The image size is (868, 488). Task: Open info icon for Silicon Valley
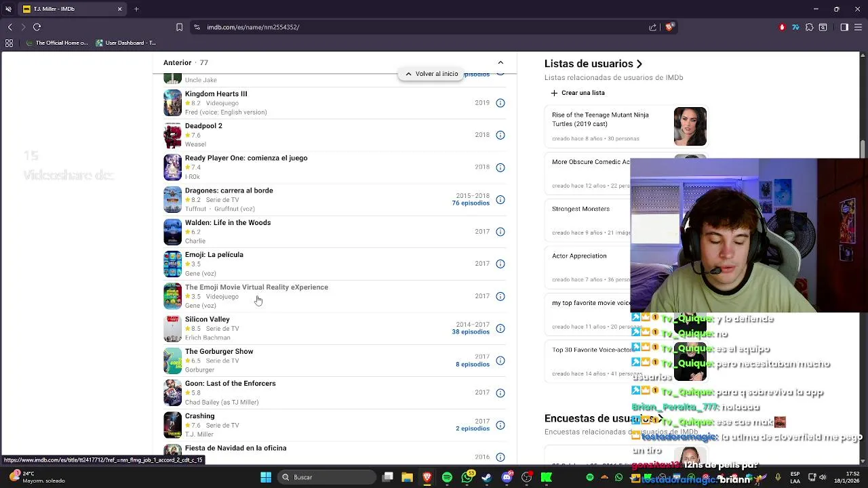pyautogui.click(x=500, y=328)
